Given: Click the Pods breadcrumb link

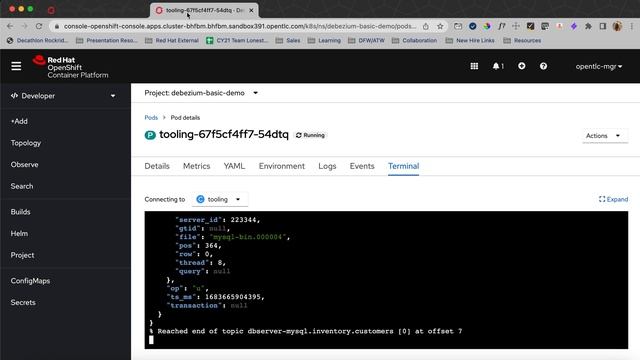Looking at the screenshot, I should tap(151, 118).
